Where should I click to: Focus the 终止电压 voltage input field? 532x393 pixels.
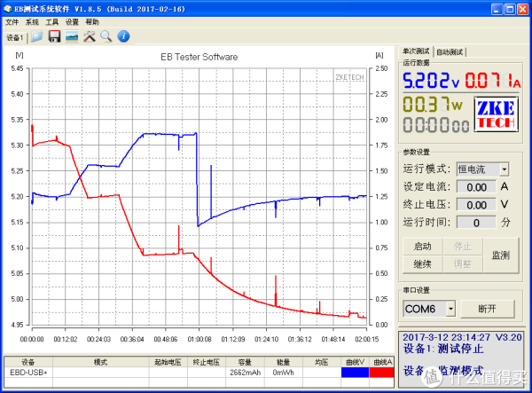tap(476, 205)
